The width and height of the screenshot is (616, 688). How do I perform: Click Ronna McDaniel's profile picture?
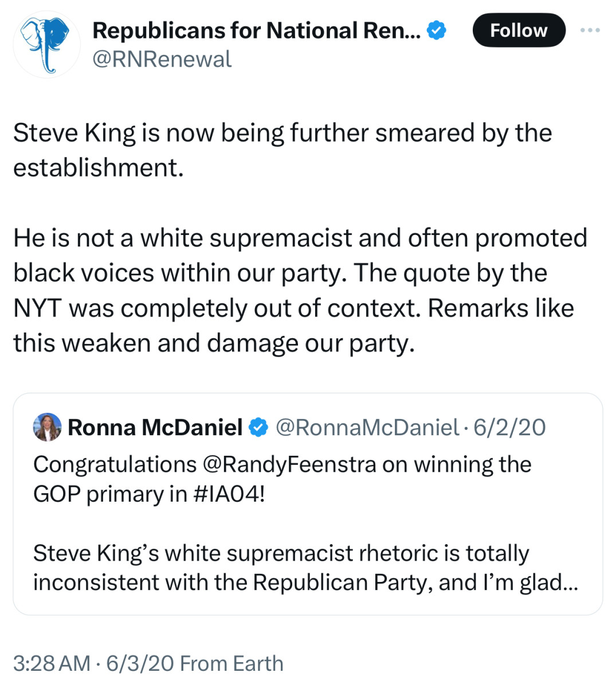click(48, 427)
